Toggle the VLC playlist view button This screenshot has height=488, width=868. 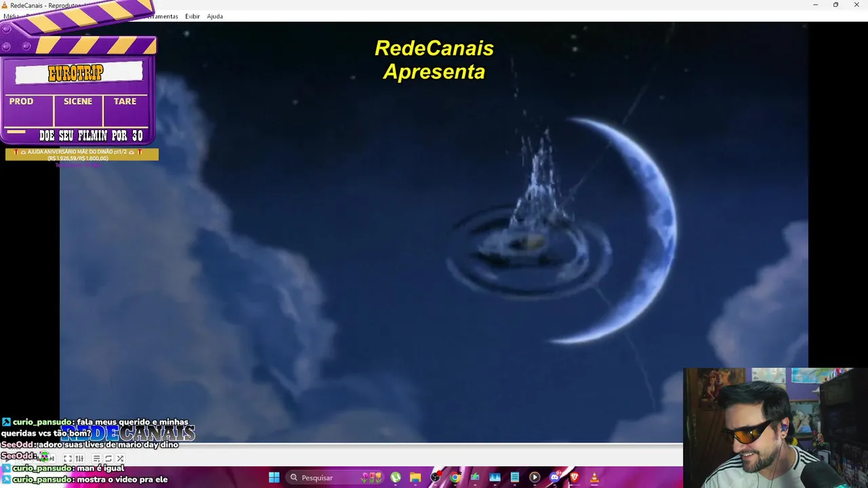96,459
